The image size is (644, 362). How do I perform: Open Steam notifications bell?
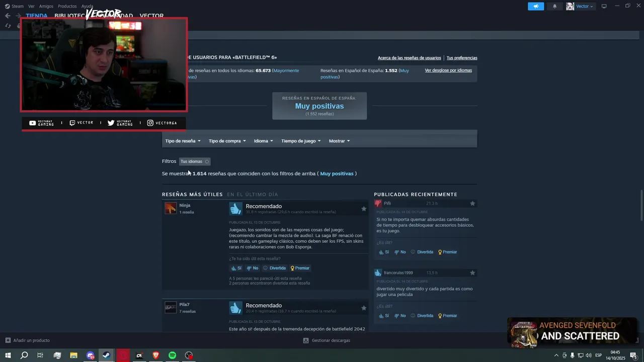[x=555, y=6]
